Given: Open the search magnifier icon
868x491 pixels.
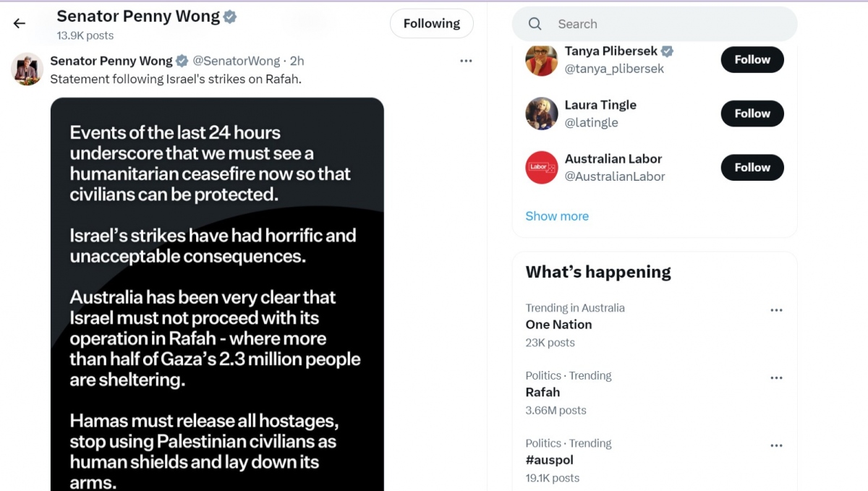Looking at the screenshot, I should pyautogui.click(x=535, y=23).
